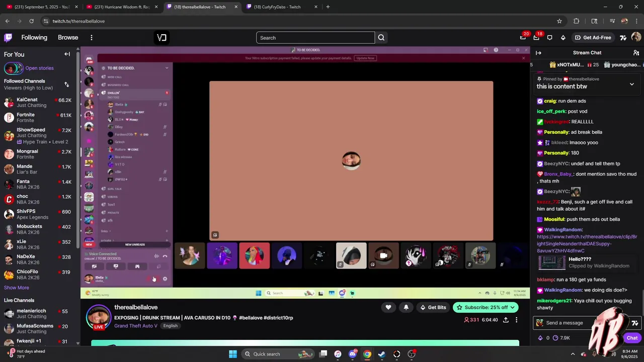Change followed channels sort order
The width and height of the screenshot is (644, 362).
tap(66, 84)
